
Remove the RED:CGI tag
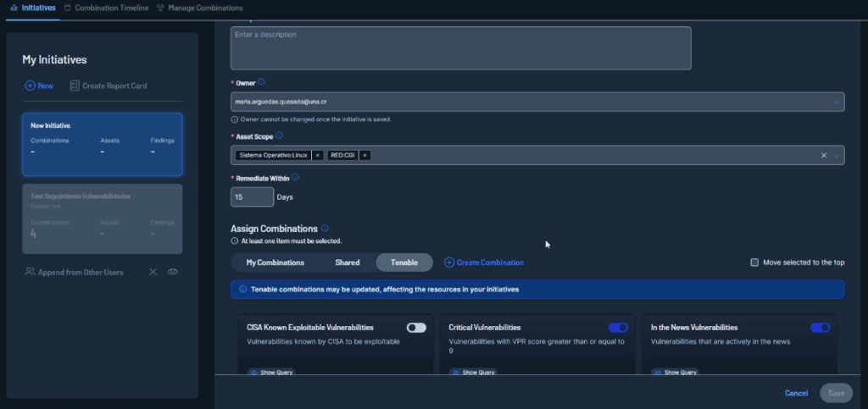[364, 155]
